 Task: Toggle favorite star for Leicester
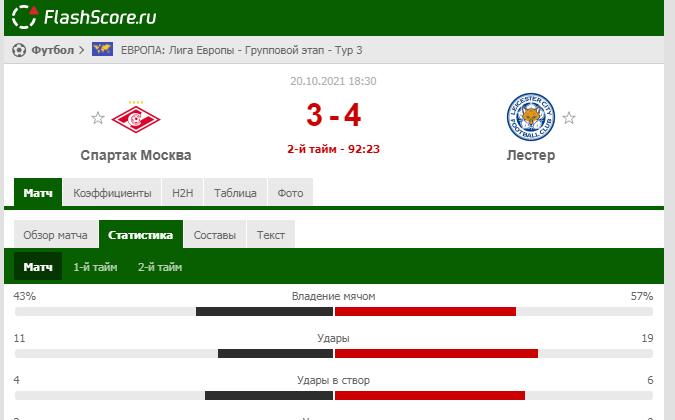[x=569, y=118]
